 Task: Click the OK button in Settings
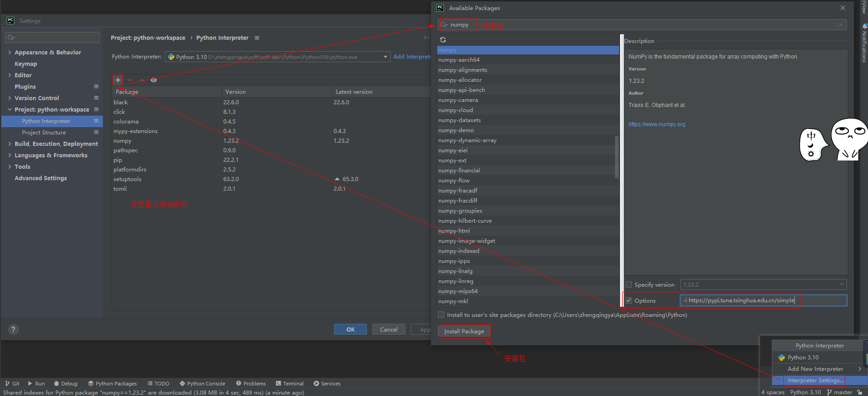point(350,329)
